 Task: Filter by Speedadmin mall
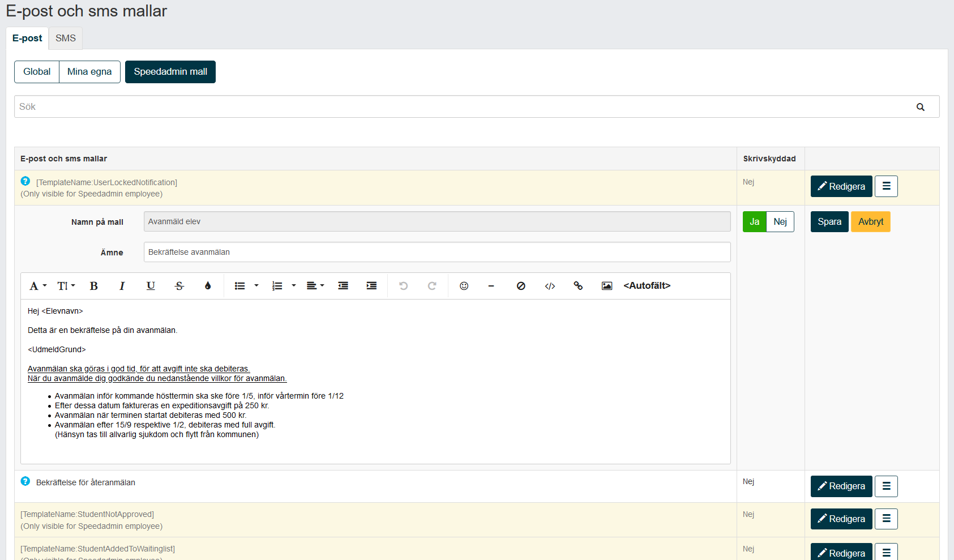coord(170,72)
